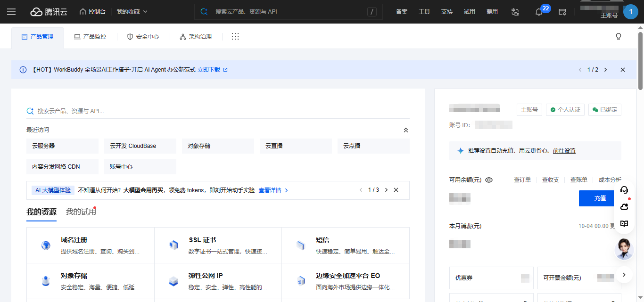
Task: Close the HOT announcement banner
Action: click(623, 70)
